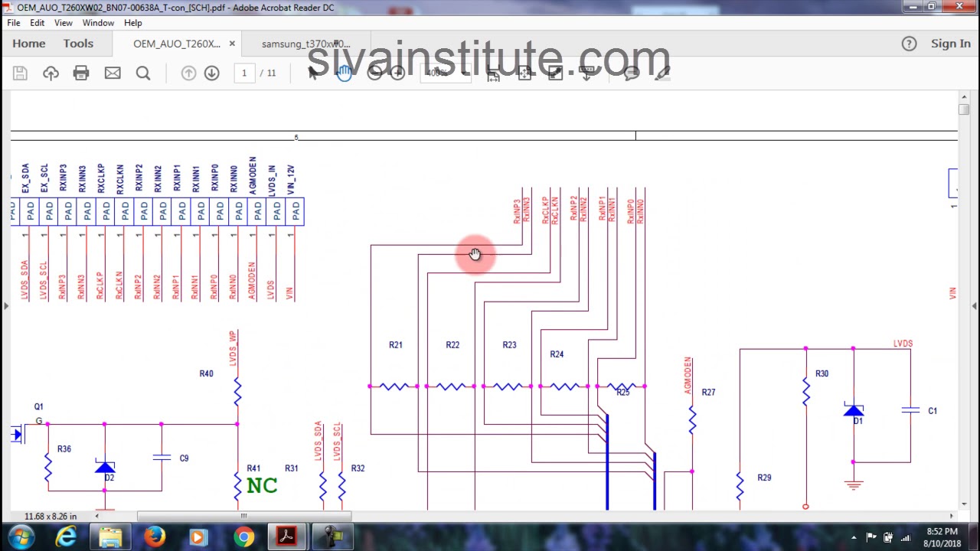Click the Adobe Acrobat Reader taskbar icon

coord(287,537)
